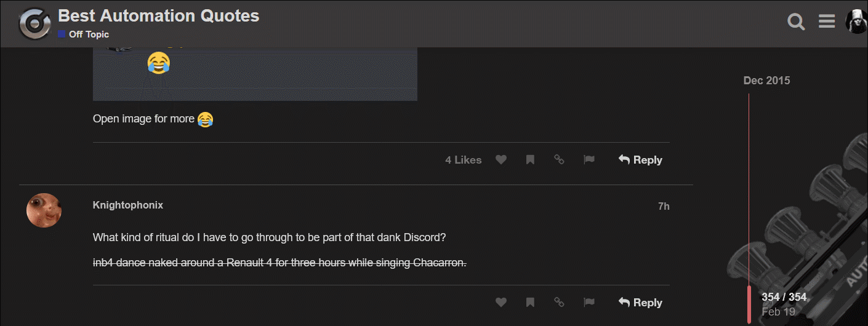Copy share link of the 4 Likes post
868x326 pixels.
559,160
